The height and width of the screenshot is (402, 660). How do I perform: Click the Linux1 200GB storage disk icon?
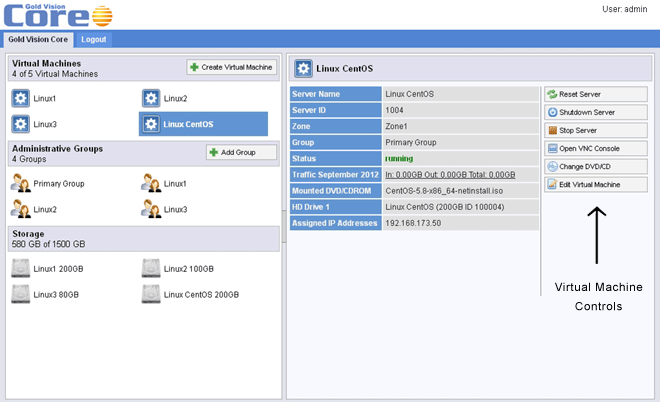click(x=21, y=268)
